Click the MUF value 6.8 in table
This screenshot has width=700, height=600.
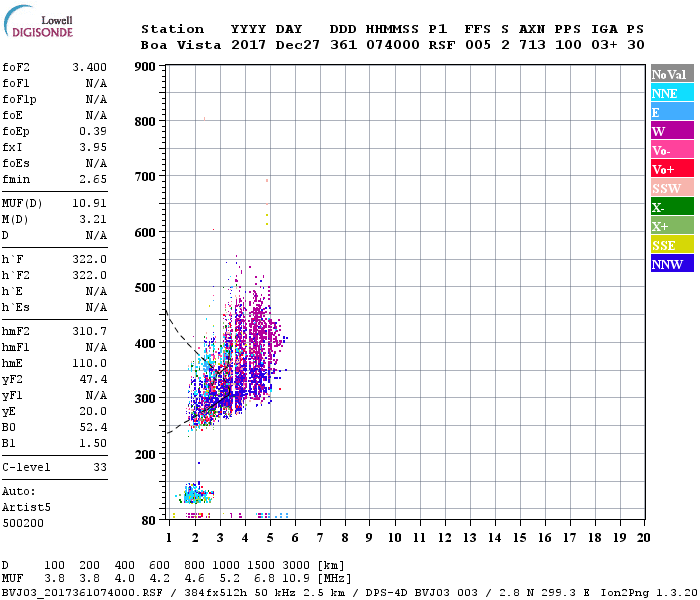[264, 578]
